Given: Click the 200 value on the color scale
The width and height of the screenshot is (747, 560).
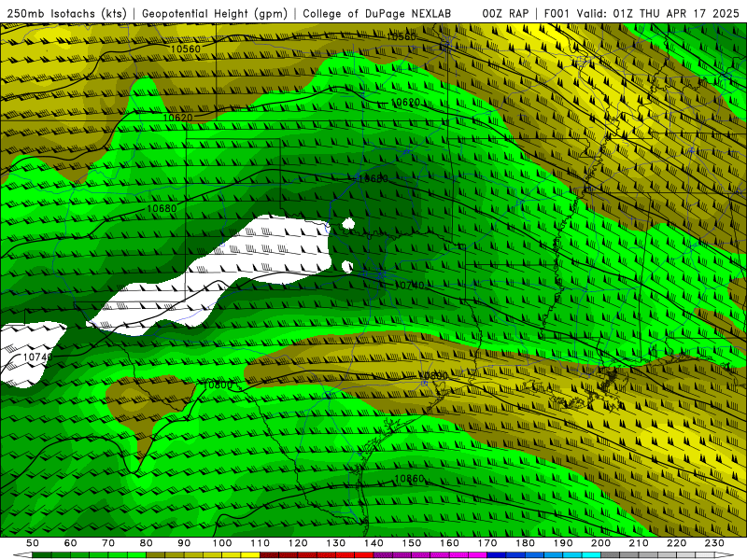Looking at the screenshot, I should coord(600,543).
